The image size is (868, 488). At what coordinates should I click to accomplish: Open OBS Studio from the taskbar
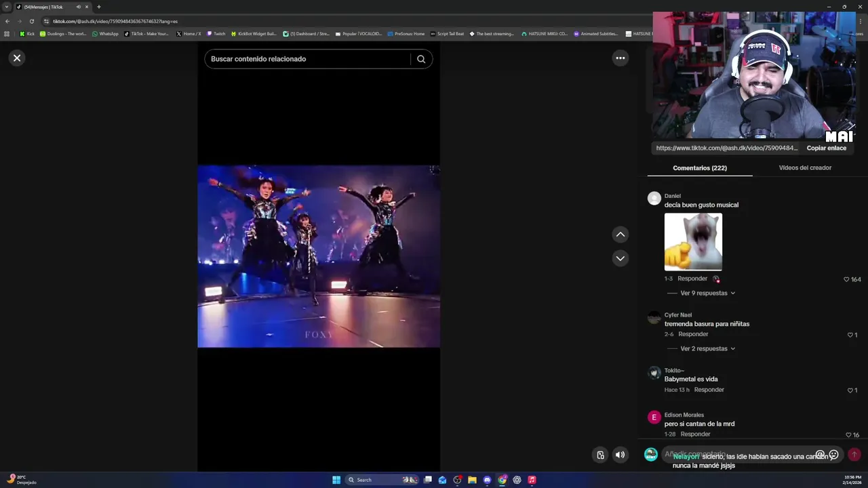(x=458, y=480)
